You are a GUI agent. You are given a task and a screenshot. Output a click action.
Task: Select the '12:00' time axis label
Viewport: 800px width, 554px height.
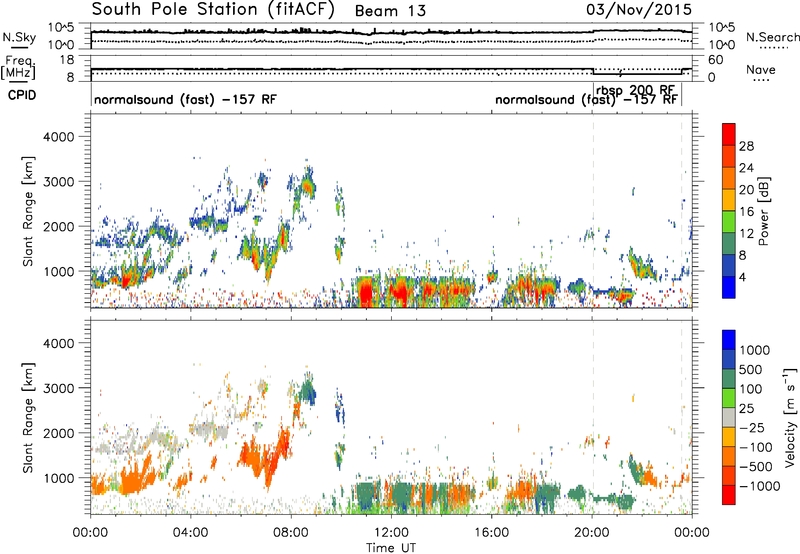tap(391, 533)
